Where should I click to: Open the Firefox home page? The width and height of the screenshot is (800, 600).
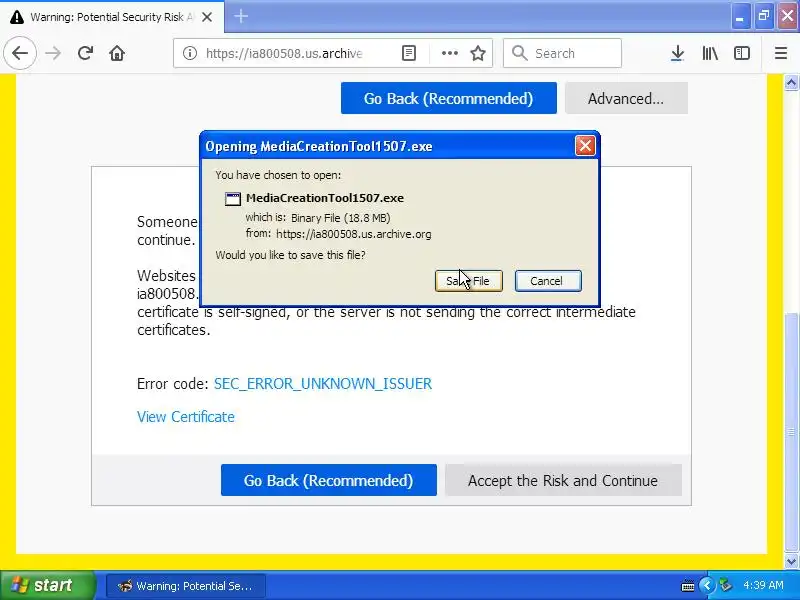117,53
